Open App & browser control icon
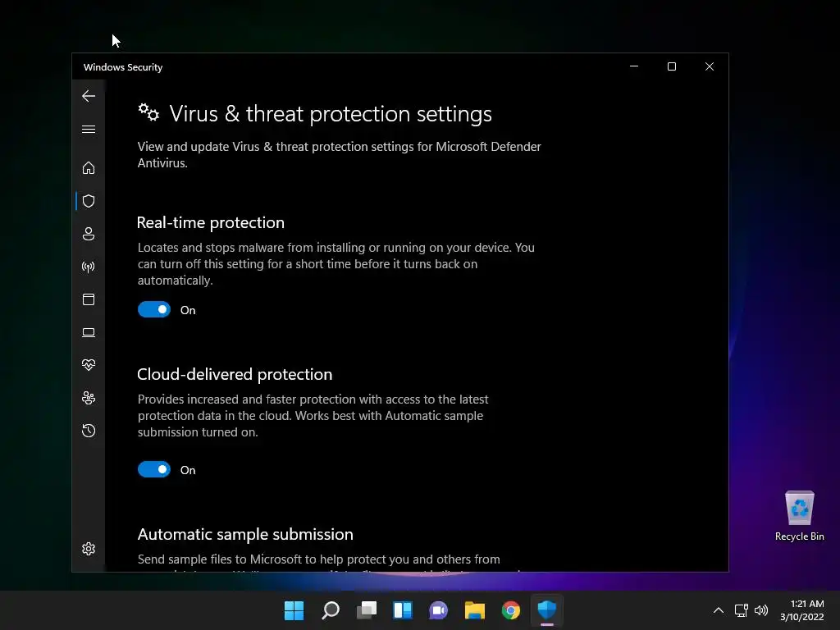Image resolution: width=840 pixels, height=630 pixels. point(89,299)
